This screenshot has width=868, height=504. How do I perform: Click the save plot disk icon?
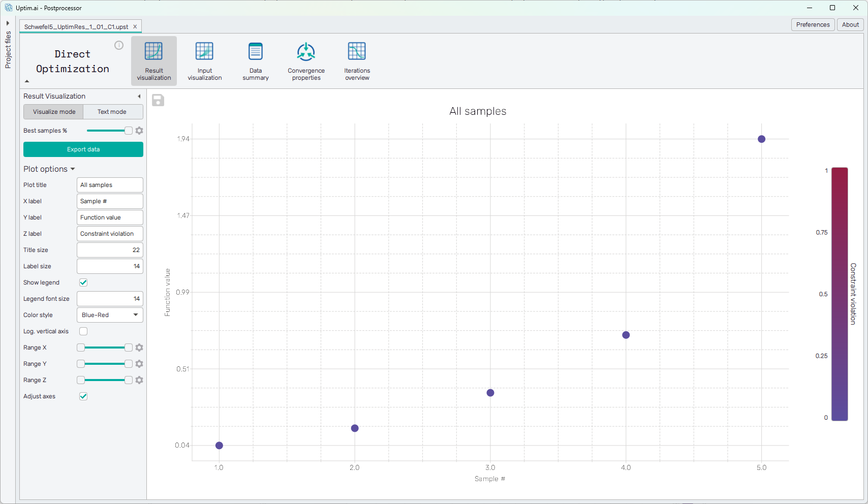point(158,101)
